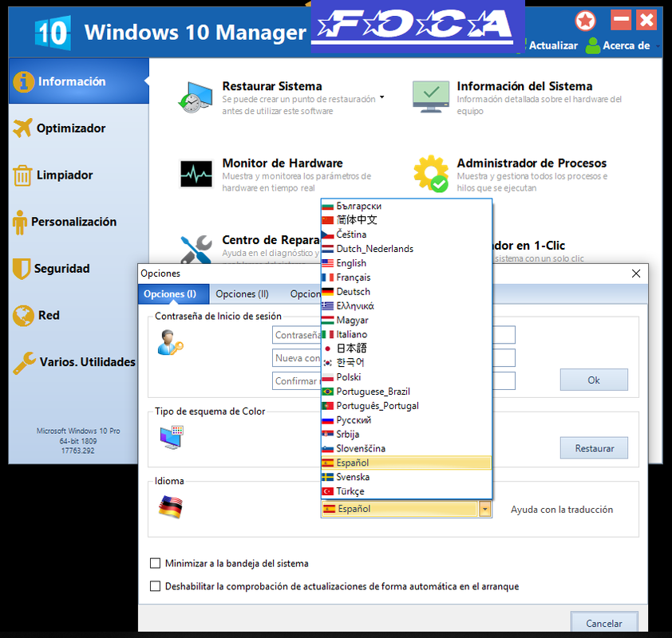Click the Nueva contraseña input field

click(x=393, y=358)
